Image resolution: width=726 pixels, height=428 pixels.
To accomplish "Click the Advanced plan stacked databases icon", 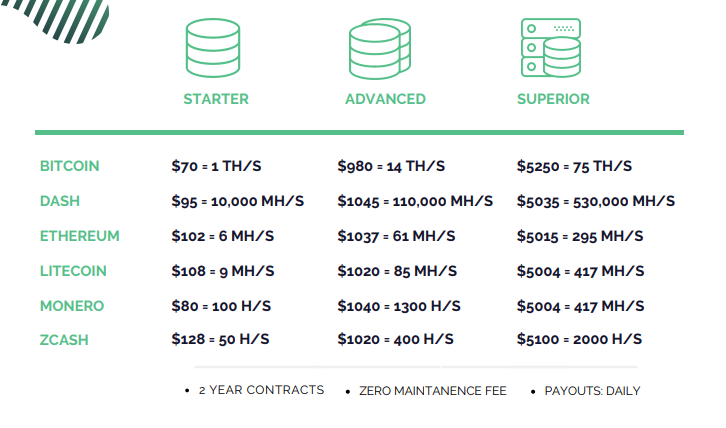I will tap(379, 50).
